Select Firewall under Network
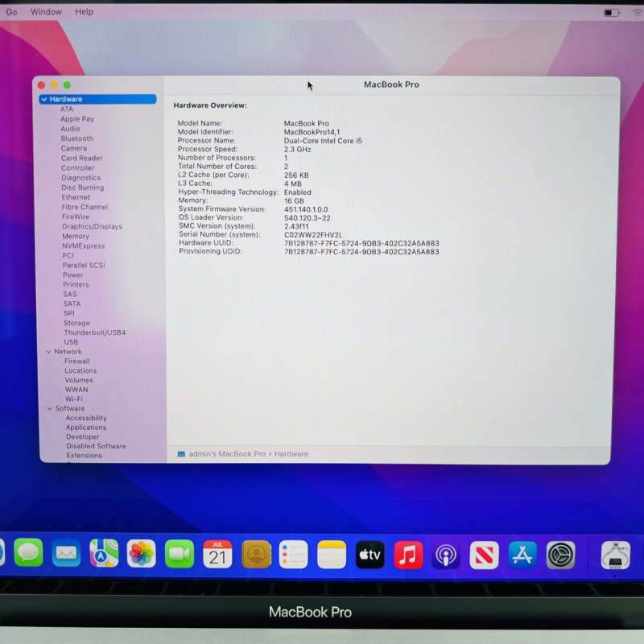 point(77,361)
